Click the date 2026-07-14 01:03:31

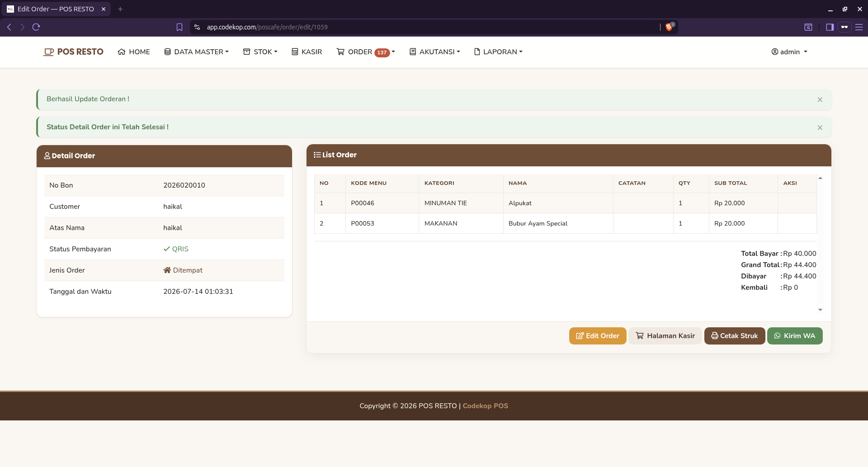point(198,292)
